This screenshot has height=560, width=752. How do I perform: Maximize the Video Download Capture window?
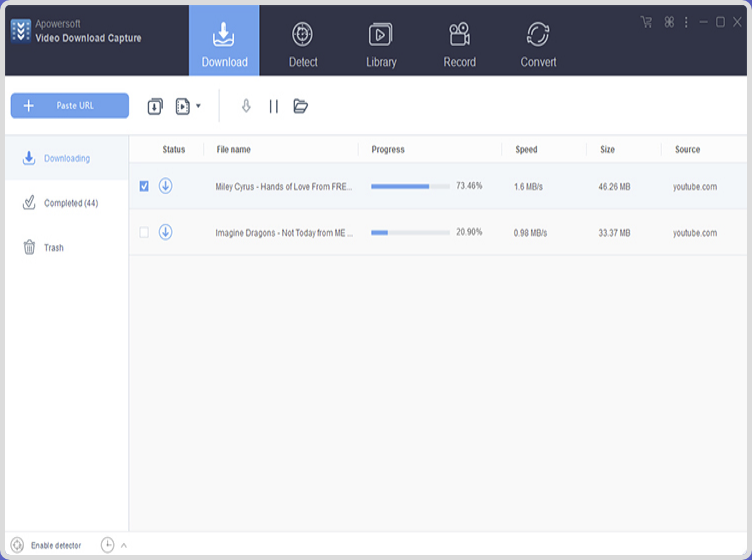pos(720,22)
